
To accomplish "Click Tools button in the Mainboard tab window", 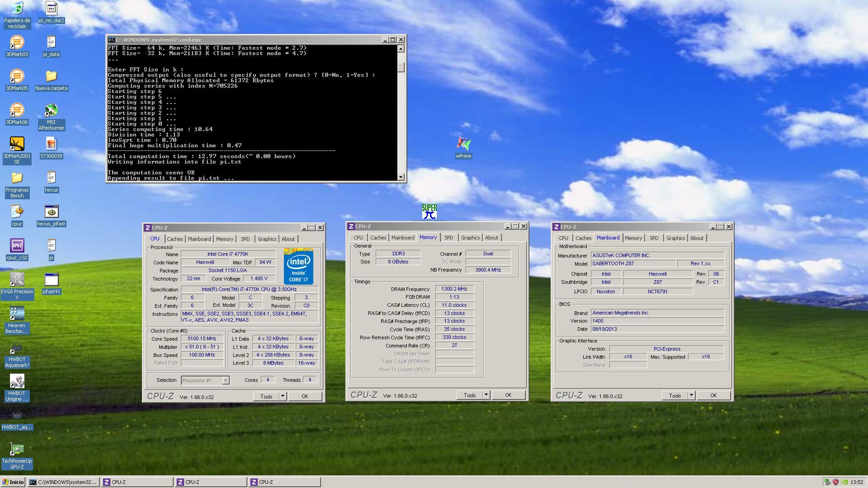I will click(675, 395).
